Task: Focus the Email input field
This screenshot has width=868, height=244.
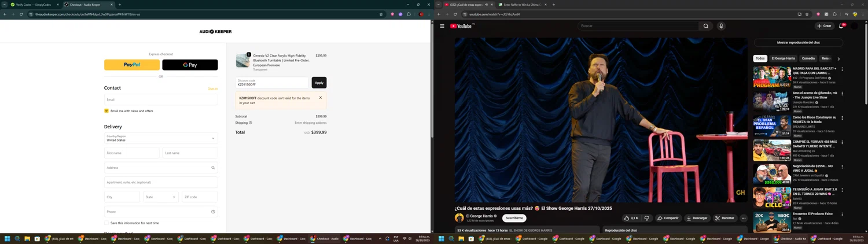Action: pos(161,99)
